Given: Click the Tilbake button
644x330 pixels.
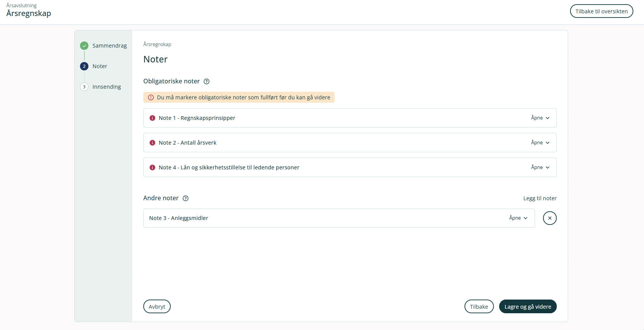Looking at the screenshot, I should (x=479, y=307).
